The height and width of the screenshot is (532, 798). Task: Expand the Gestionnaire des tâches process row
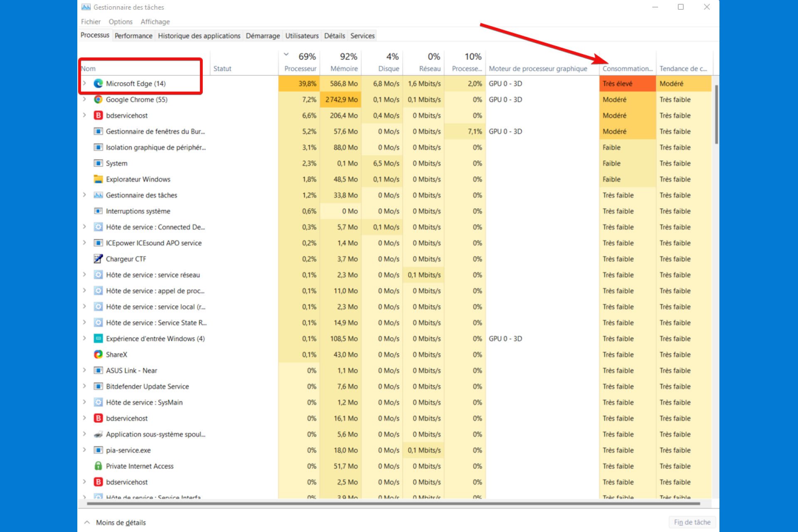click(x=84, y=195)
